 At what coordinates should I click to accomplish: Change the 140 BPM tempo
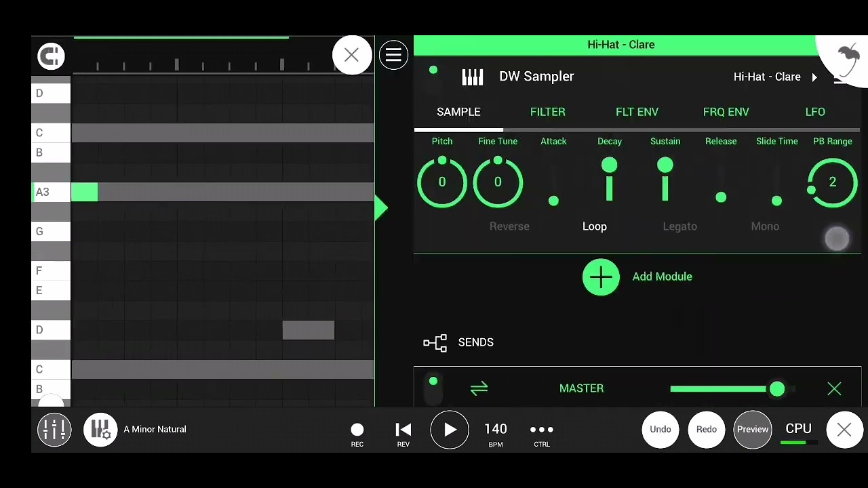tap(496, 434)
